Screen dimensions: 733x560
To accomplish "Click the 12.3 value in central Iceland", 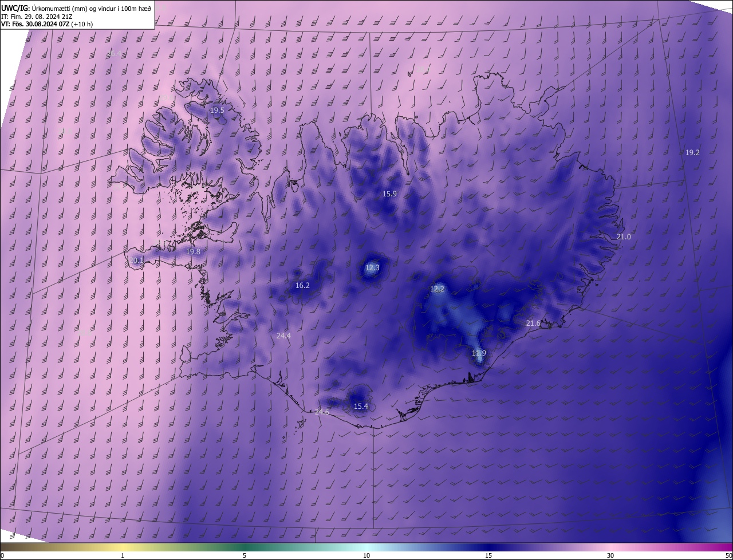I will tap(372, 268).
